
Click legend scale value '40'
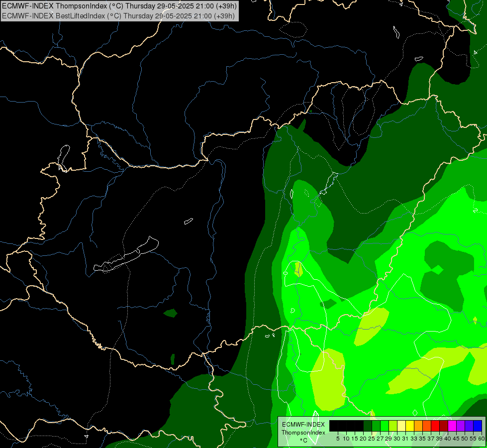[x=448, y=439]
